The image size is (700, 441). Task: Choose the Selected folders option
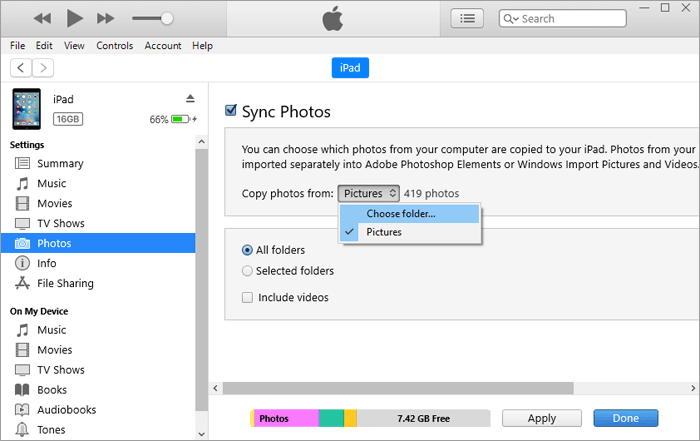(x=248, y=270)
